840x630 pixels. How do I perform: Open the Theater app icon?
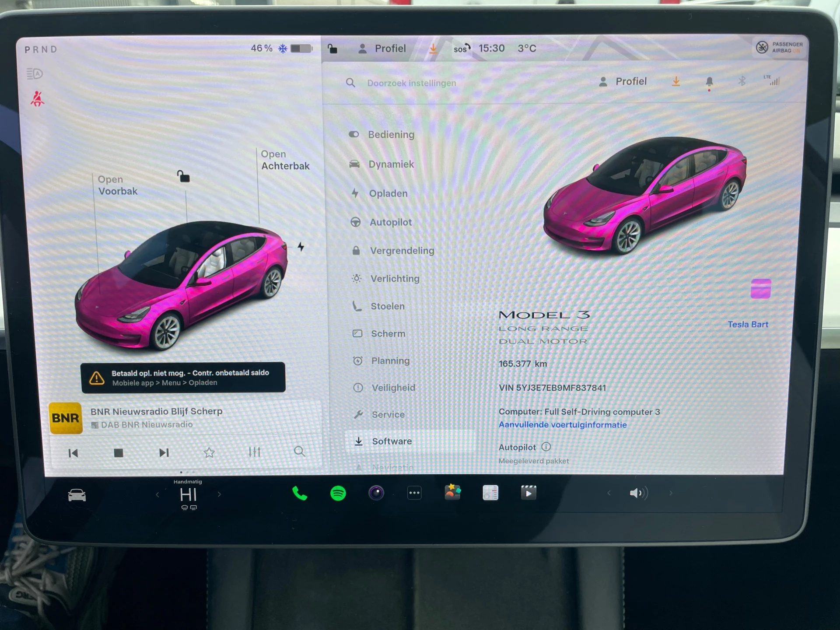click(x=528, y=493)
